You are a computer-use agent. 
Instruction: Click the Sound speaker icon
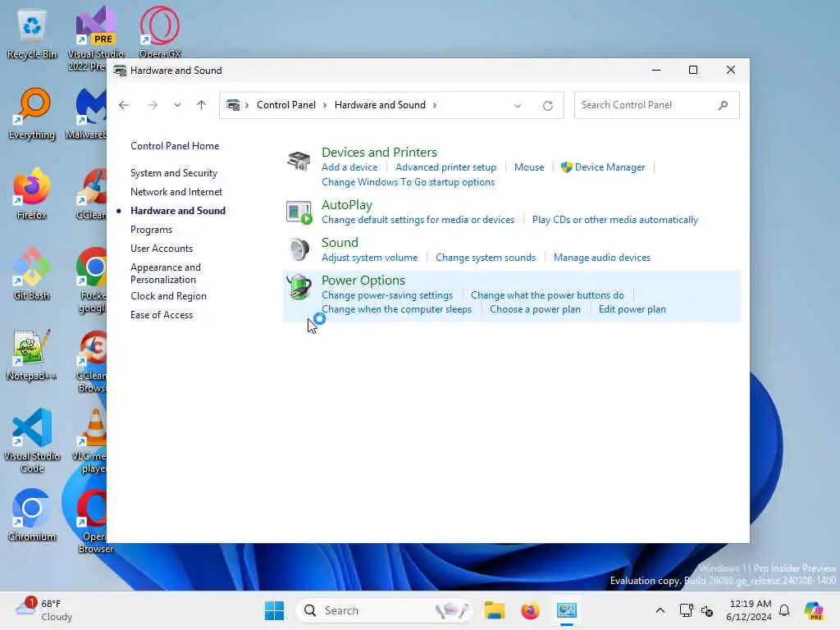click(299, 249)
